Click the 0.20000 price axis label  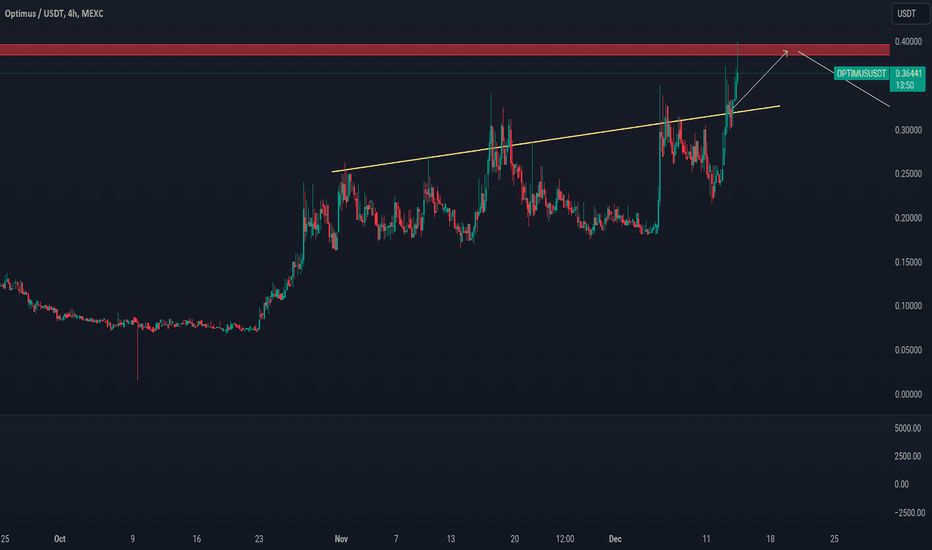coord(908,218)
